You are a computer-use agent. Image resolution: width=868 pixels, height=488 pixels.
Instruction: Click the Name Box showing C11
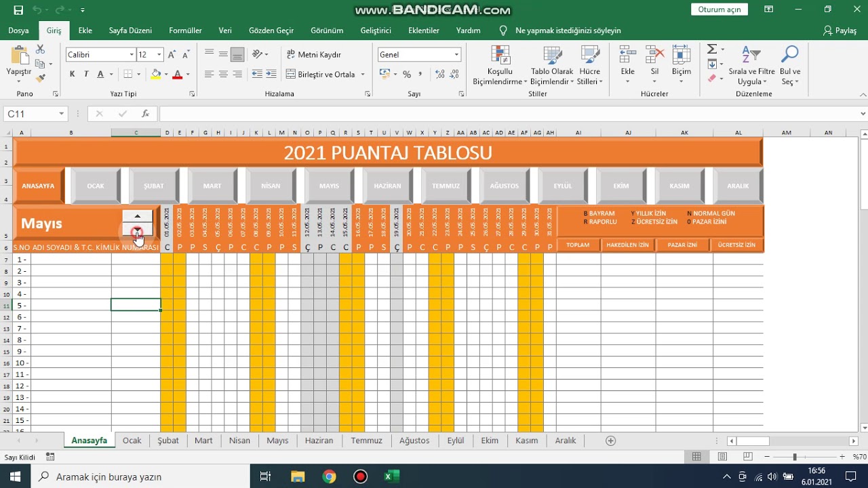(30, 114)
